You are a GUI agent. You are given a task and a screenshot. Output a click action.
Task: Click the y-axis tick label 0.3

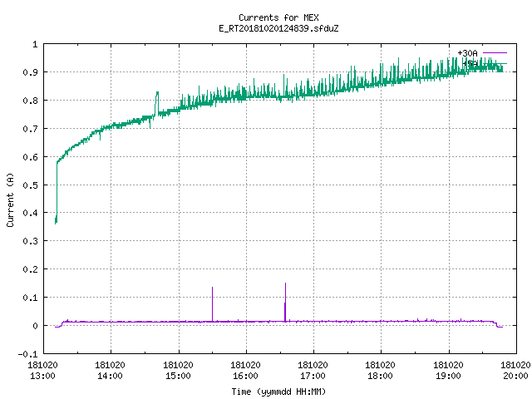click(x=30, y=241)
